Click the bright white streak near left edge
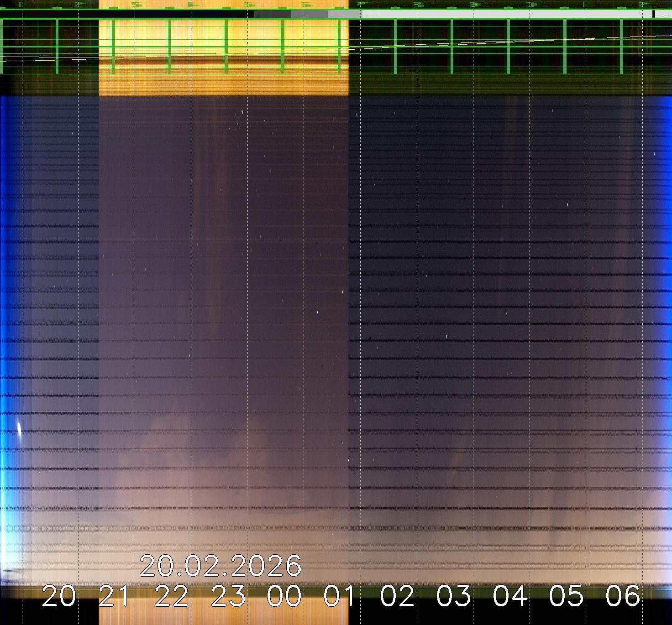 click(19, 429)
